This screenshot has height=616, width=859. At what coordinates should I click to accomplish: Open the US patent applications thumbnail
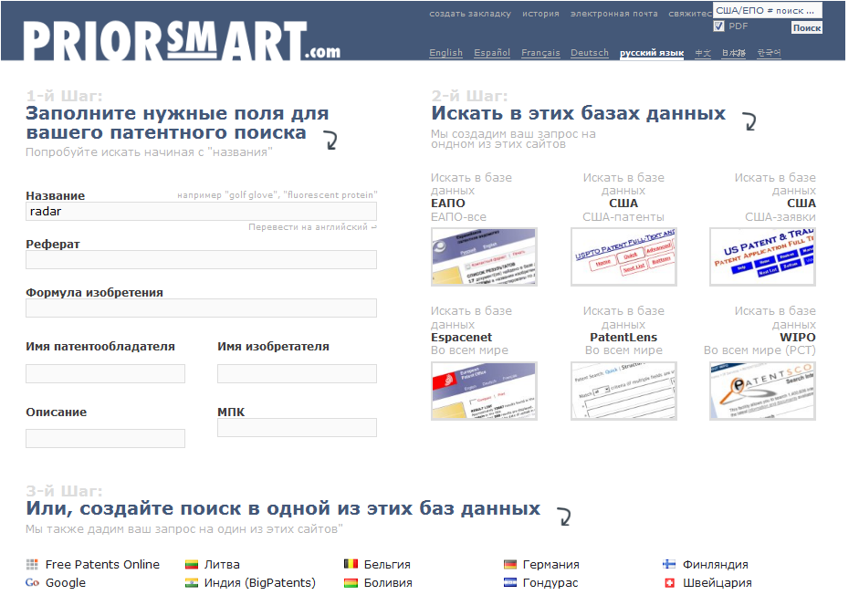[x=762, y=256]
